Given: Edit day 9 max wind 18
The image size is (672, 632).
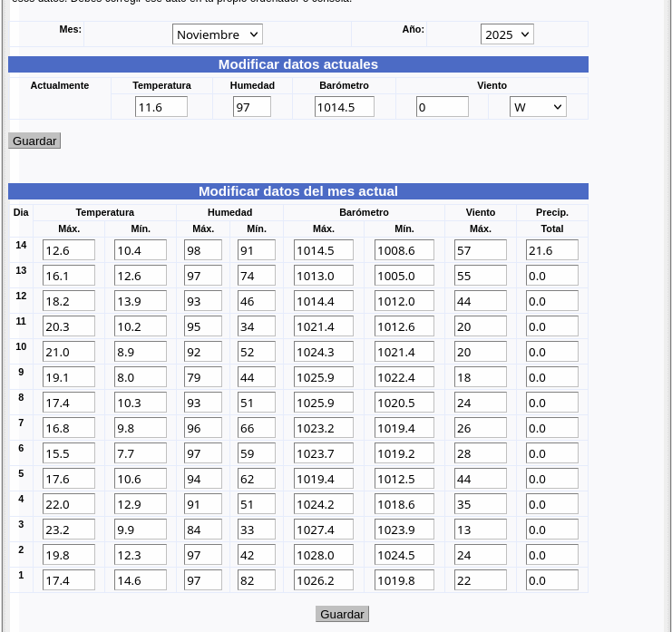Looking at the screenshot, I should 481,377.
